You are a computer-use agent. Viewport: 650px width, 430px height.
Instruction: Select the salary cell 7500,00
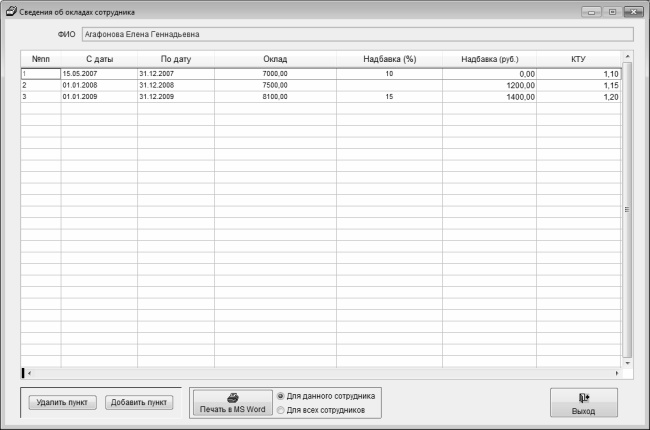click(x=275, y=85)
